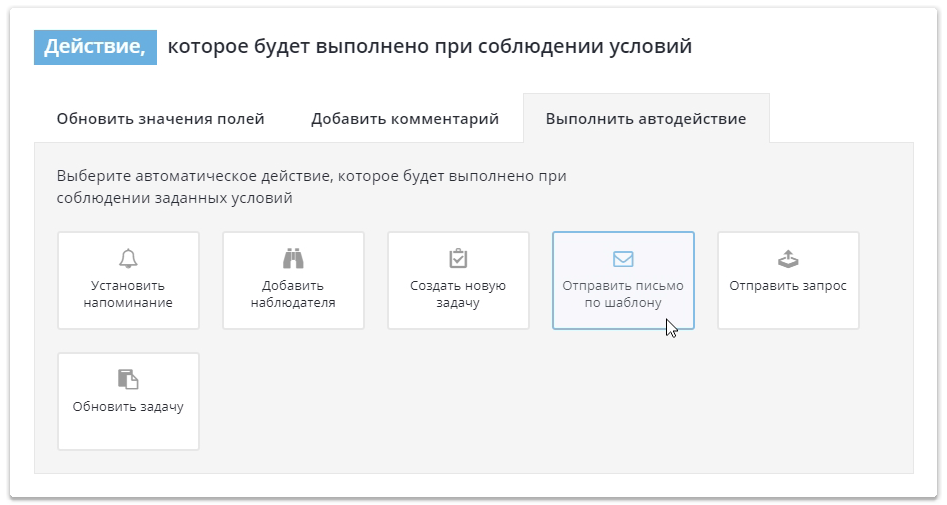Click the binoculars icon for Добавить наблюдателя
Image resolution: width=947 pixels, height=505 pixels.
(x=293, y=259)
